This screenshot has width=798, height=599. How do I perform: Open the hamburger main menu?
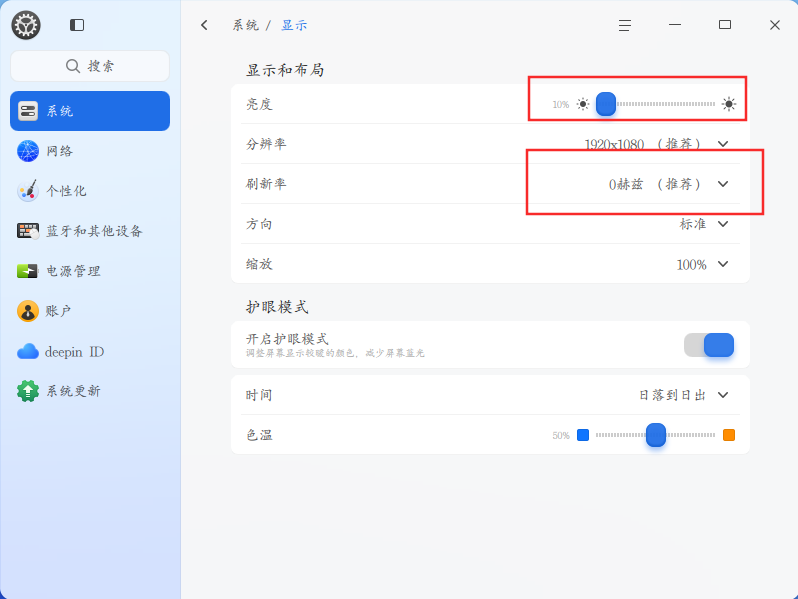coord(625,25)
